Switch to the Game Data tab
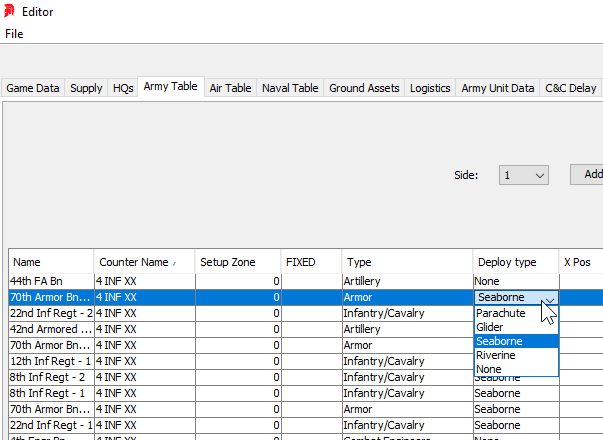This screenshot has height=440, width=603. tap(33, 88)
